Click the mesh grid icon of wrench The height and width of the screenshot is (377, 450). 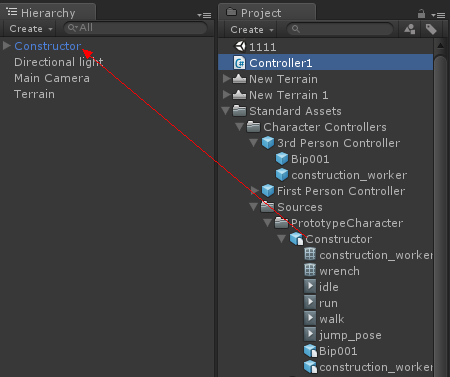tap(310, 270)
